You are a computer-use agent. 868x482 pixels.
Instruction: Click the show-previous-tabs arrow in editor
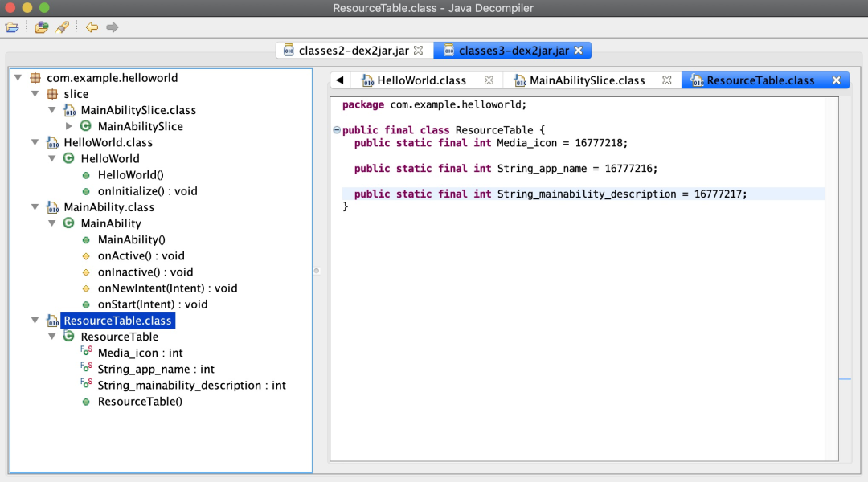[340, 80]
